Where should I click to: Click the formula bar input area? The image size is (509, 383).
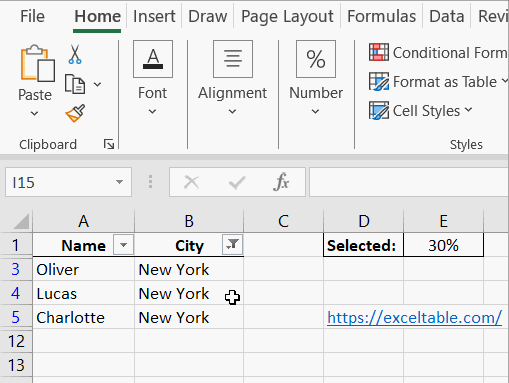point(409,182)
